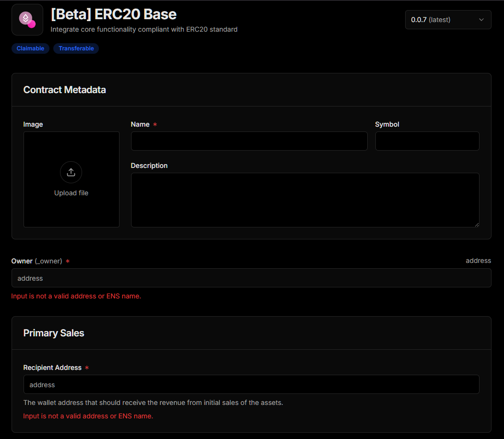Click the Recipient Address input field
This screenshot has width=504, height=439.
pos(251,384)
